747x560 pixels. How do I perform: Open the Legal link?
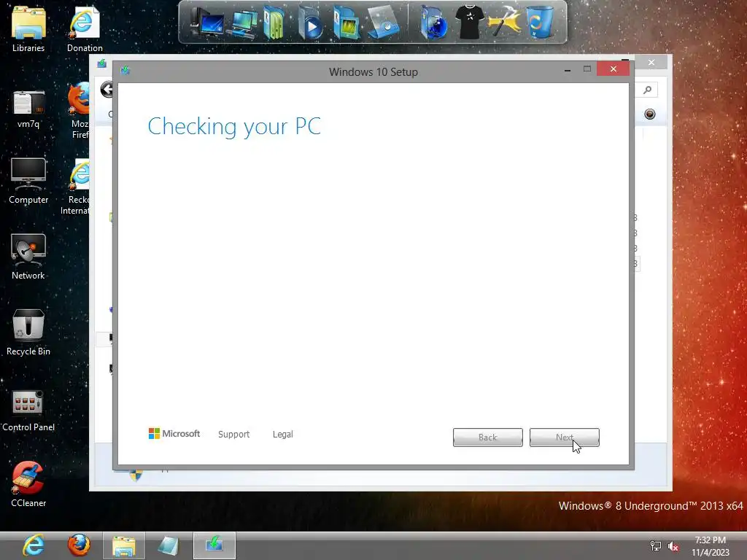click(282, 435)
